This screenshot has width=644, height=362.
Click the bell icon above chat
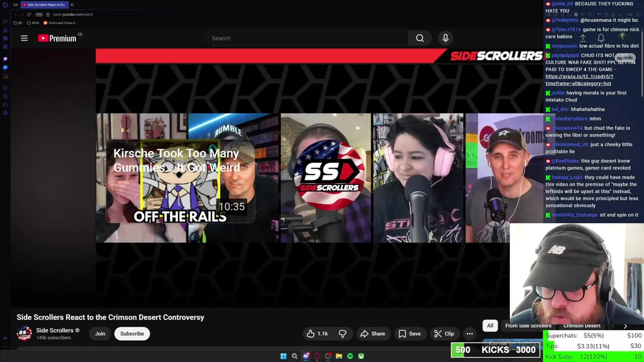pyautogui.click(x=601, y=38)
